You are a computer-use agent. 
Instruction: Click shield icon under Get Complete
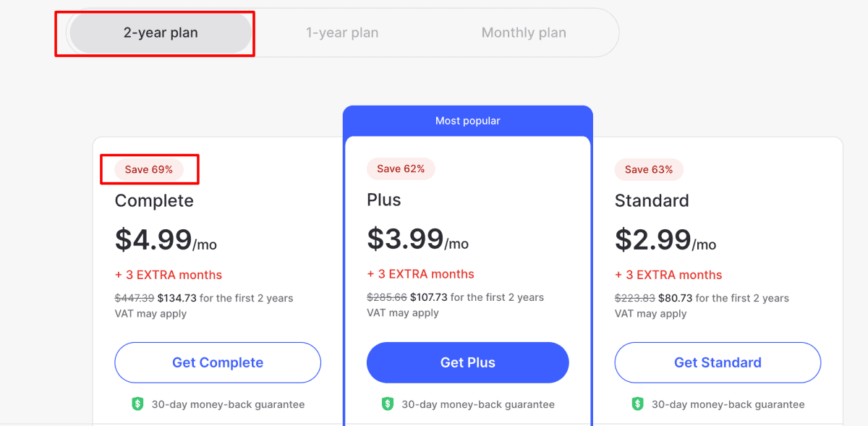point(138,404)
